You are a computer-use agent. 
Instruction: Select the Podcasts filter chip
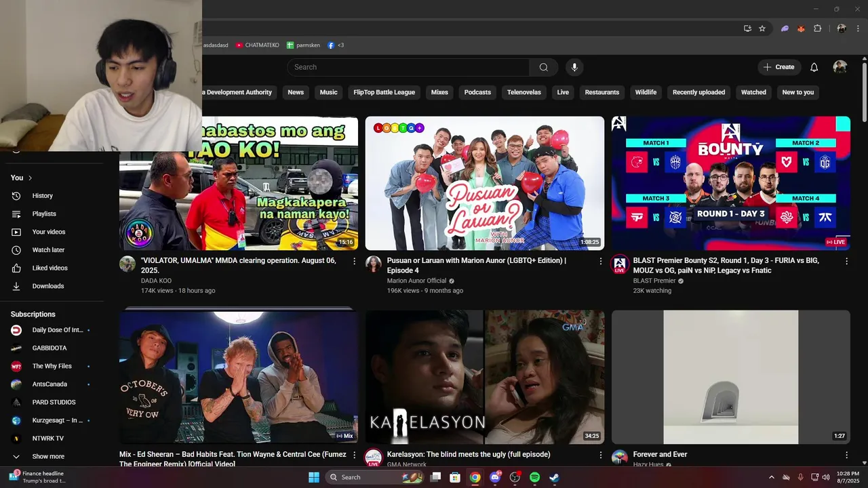477,92
